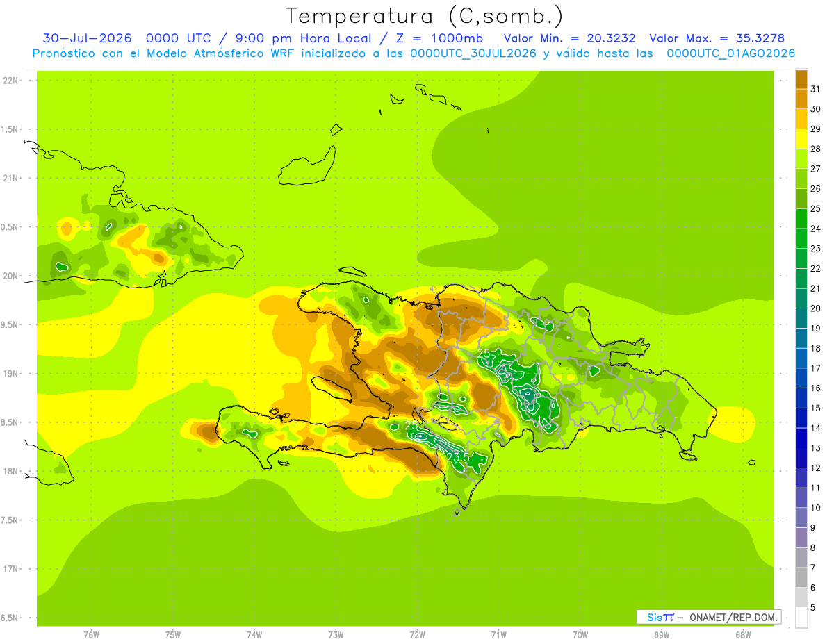834x644 pixels.
Task: Click the "18N" latitude axis label
Action: coord(10,471)
